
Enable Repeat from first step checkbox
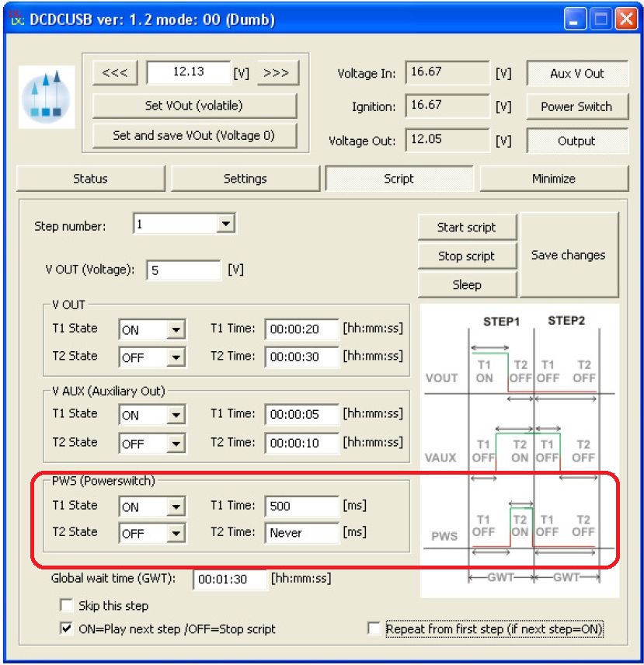(x=374, y=628)
